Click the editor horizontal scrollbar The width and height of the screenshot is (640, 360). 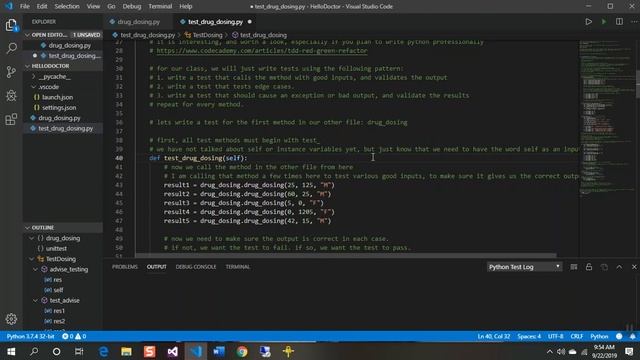click(346, 256)
